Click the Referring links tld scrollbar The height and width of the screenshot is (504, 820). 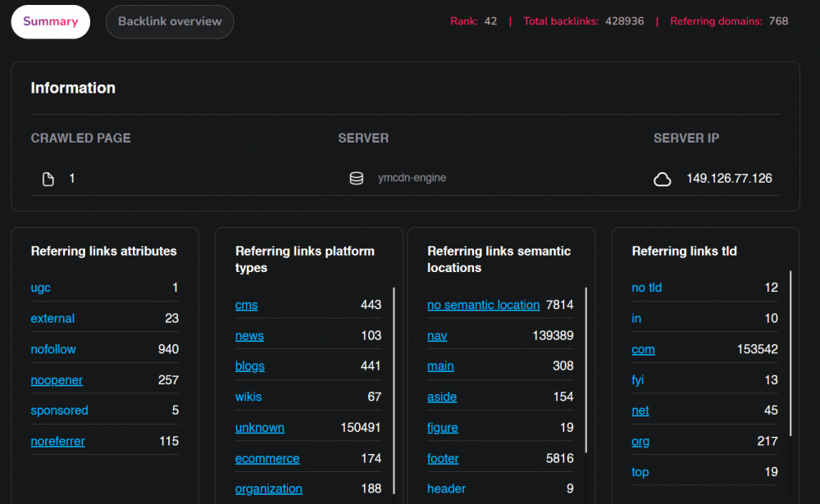790,353
